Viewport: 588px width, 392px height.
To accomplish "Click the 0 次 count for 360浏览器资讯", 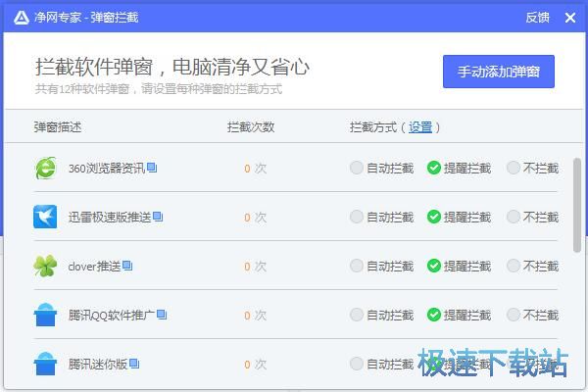I will [x=256, y=168].
